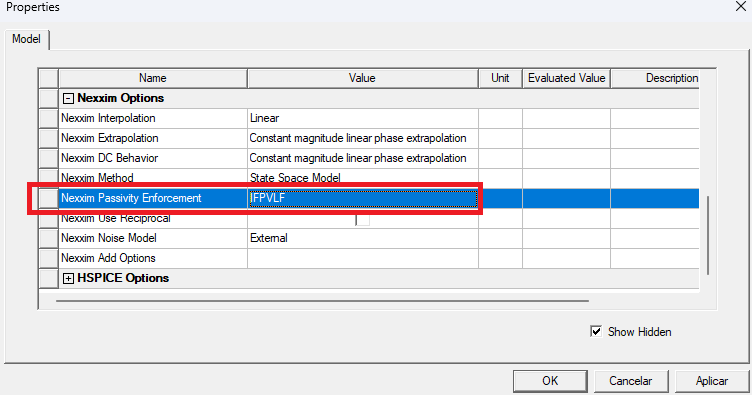Click the Unit column header
Image resolution: width=752 pixels, height=395 pixels.
(500, 78)
